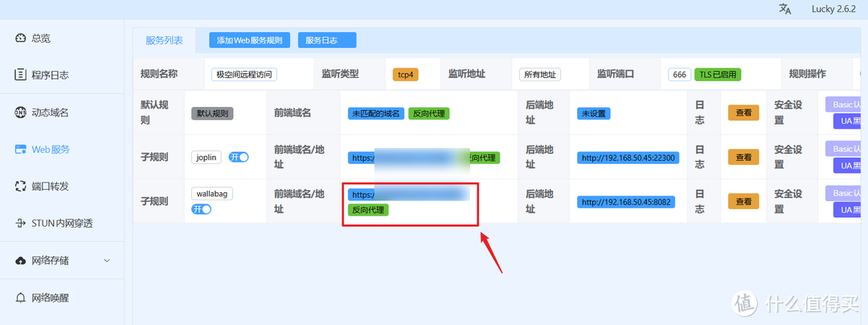Viewport: 868px width, 325px height.
Task: Click the 规则操作 column label
Action: (x=808, y=74)
